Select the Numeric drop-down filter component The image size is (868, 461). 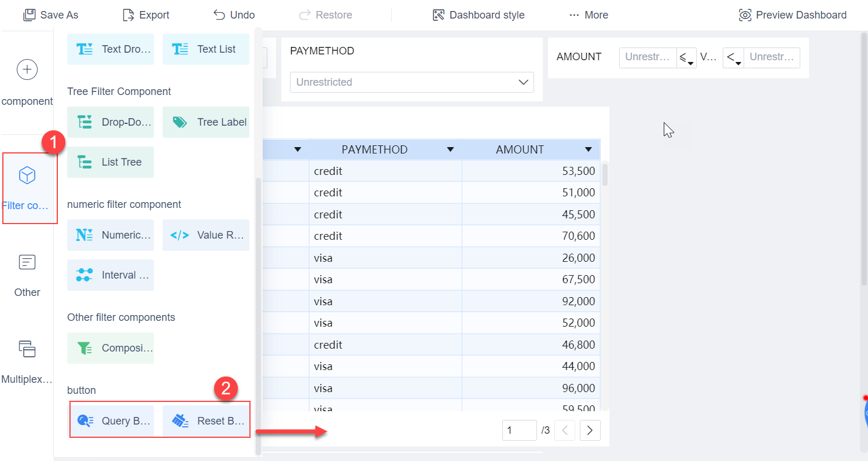111,235
